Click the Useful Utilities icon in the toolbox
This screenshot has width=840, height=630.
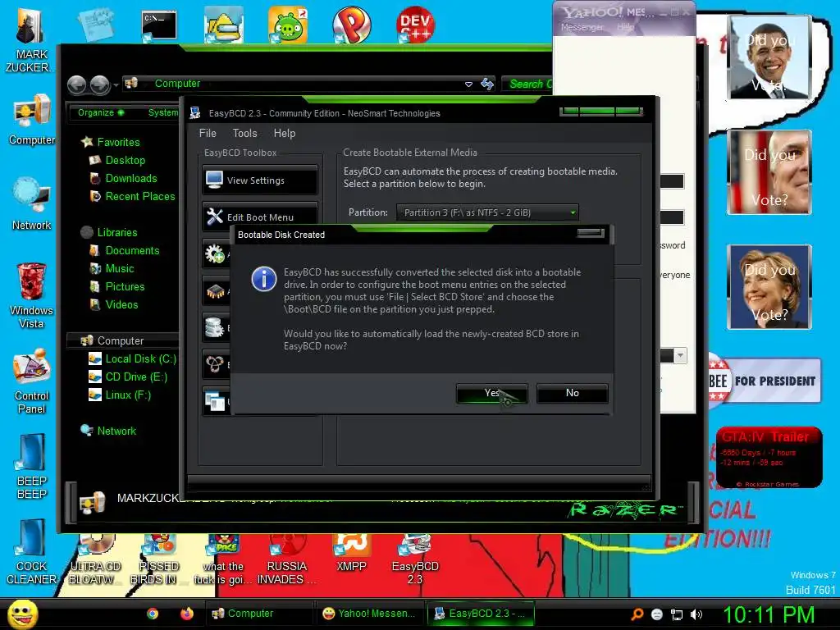(216, 401)
